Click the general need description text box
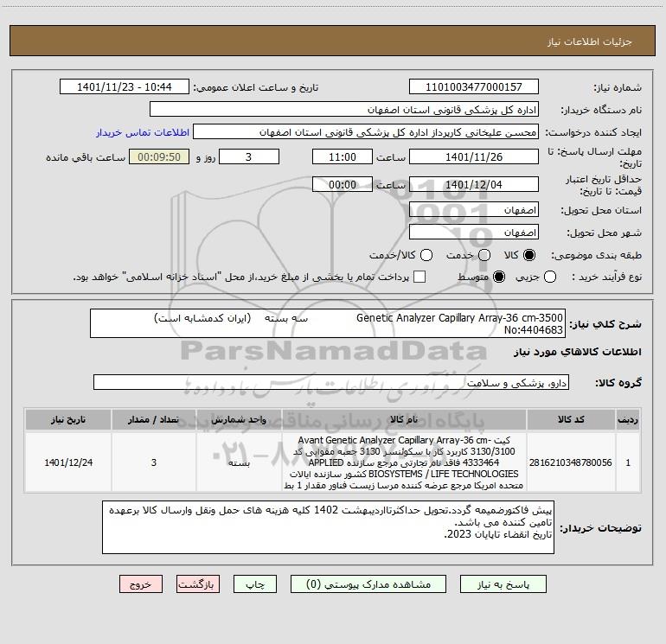Screen dimensions: 666x644 click(328, 323)
